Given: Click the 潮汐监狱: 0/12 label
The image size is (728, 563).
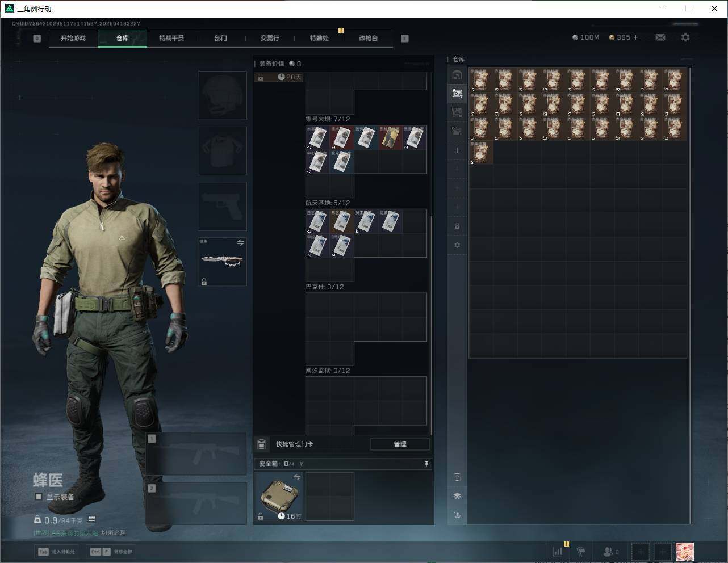Looking at the screenshot, I should coord(328,371).
